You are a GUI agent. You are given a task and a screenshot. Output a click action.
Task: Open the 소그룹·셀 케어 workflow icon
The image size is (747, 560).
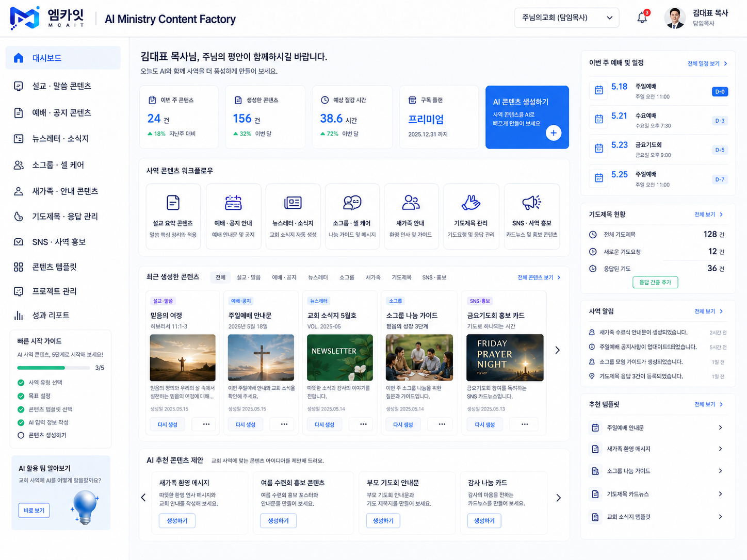coord(352,203)
